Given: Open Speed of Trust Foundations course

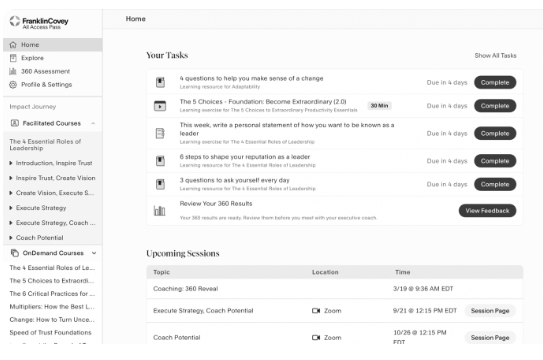Looking at the screenshot, I should pyautogui.click(x=51, y=333).
